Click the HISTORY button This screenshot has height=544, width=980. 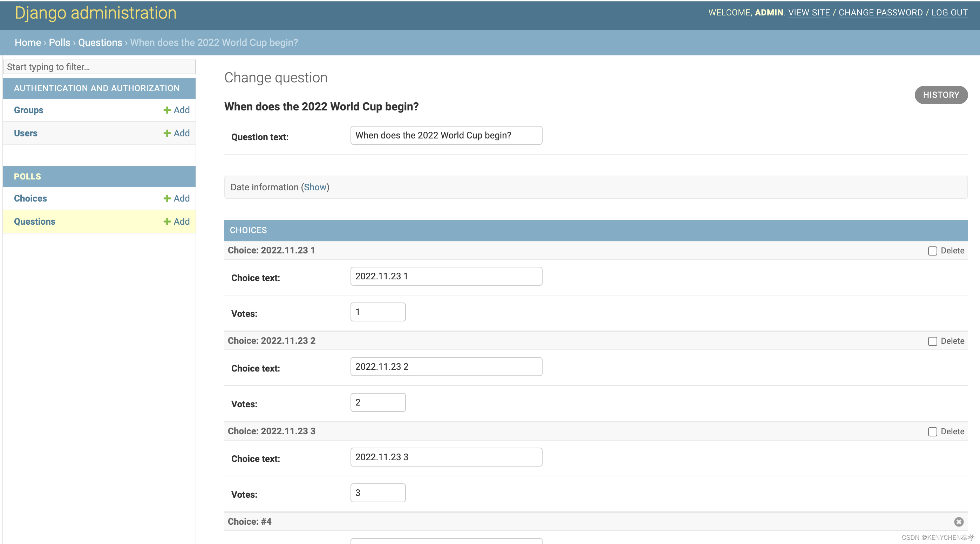[x=941, y=95]
